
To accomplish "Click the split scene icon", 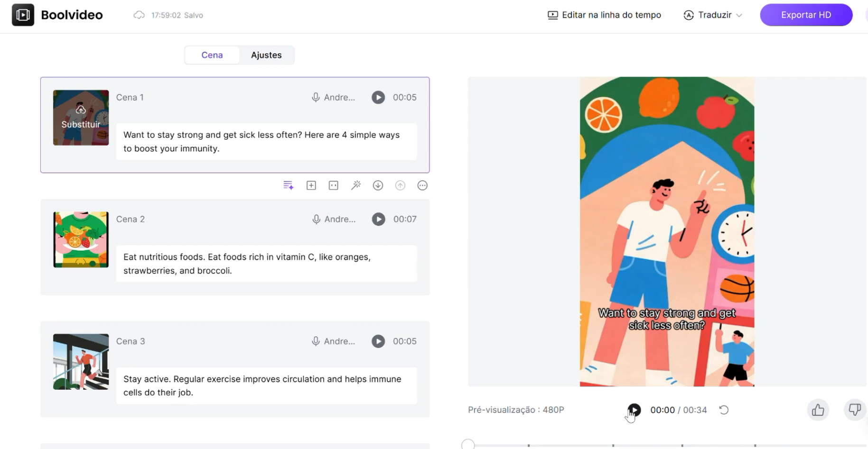I will pos(334,185).
